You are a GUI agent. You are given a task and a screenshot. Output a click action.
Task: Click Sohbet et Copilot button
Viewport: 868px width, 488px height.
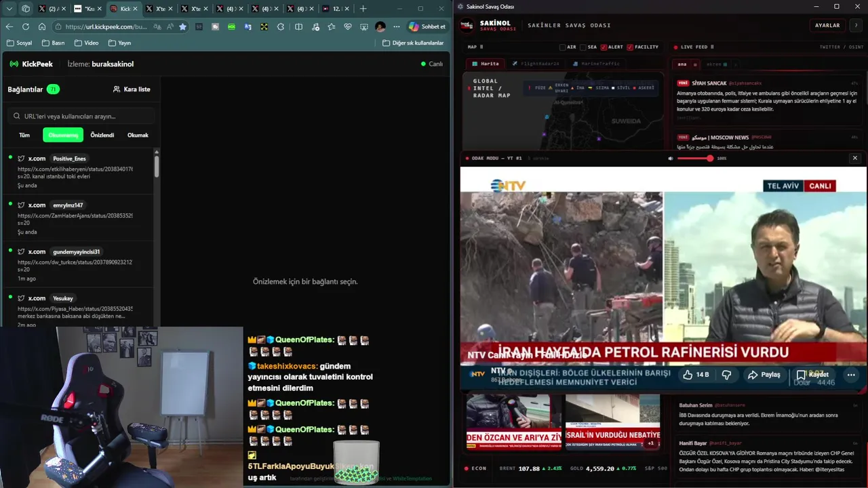[427, 26]
